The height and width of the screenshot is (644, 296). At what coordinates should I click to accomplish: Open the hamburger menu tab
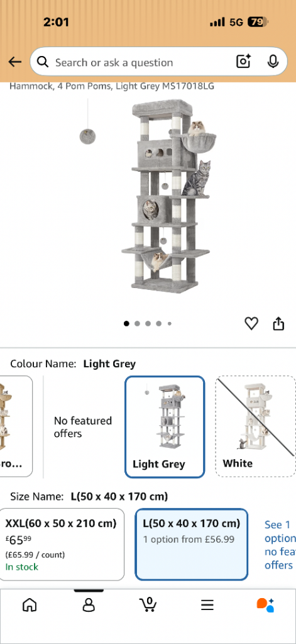pyautogui.click(x=207, y=604)
